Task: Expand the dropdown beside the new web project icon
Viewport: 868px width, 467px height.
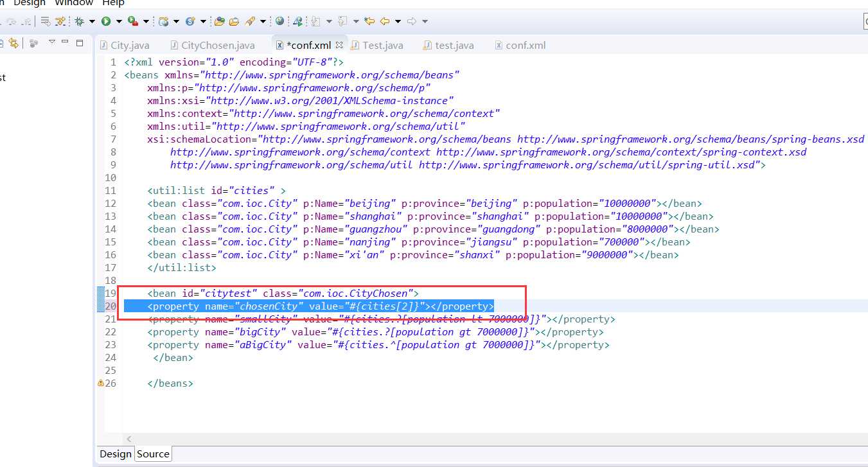Action: pyautogui.click(x=176, y=21)
